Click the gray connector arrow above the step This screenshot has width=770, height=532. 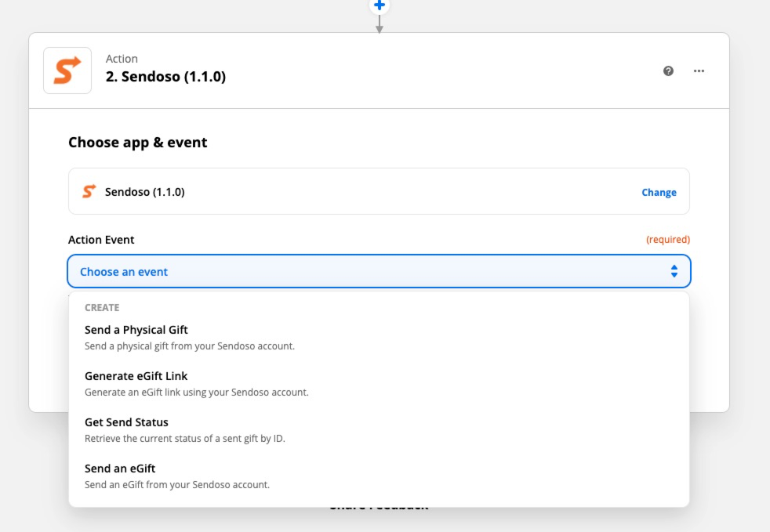click(x=380, y=25)
